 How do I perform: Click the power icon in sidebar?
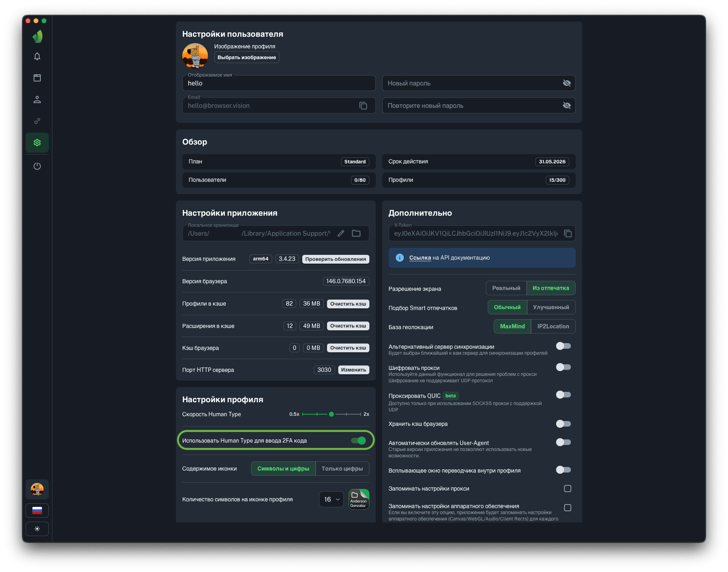(37, 166)
